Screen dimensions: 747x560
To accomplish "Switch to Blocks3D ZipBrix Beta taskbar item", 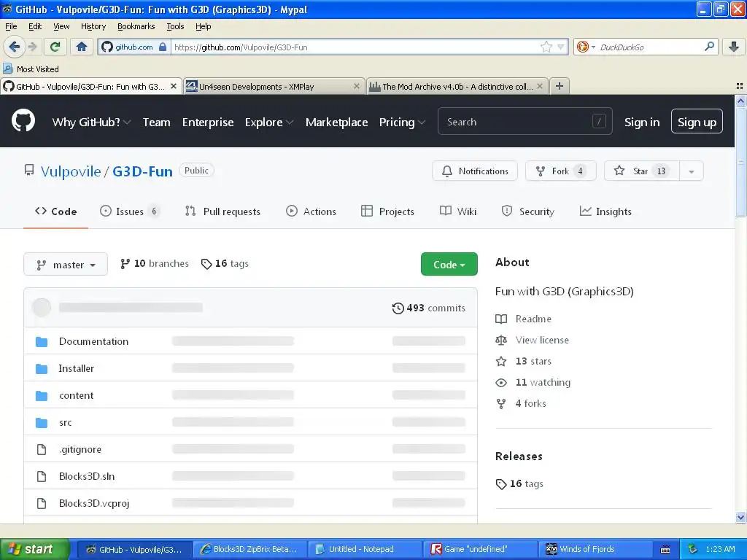I will pyautogui.click(x=249, y=549).
